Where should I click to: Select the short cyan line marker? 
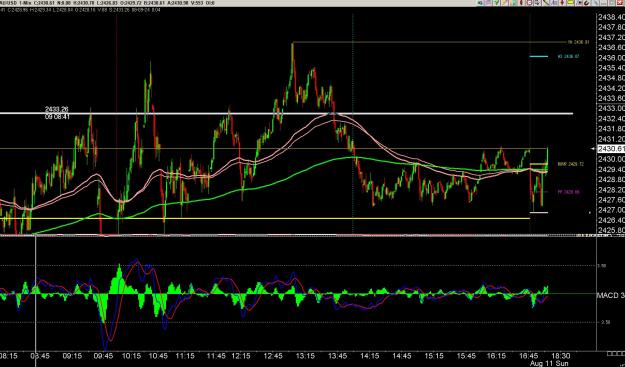point(539,57)
